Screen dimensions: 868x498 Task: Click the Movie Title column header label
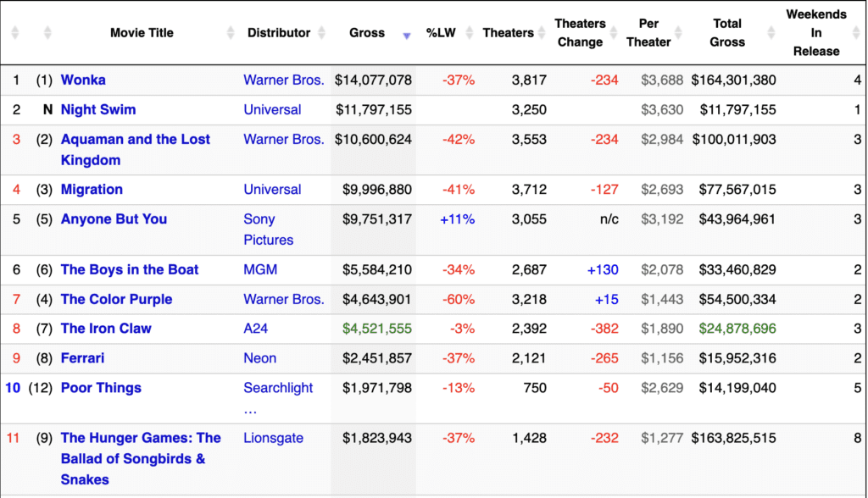coord(142,33)
